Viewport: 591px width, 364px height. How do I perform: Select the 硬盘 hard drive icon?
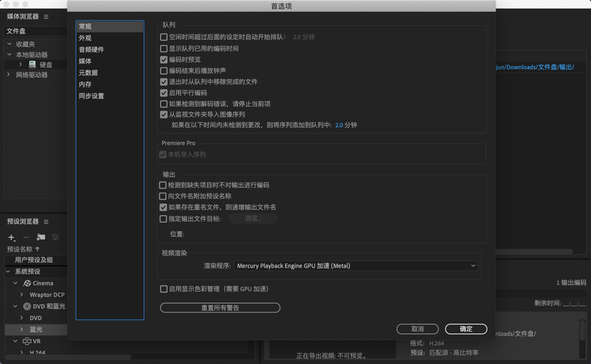tap(32, 65)
